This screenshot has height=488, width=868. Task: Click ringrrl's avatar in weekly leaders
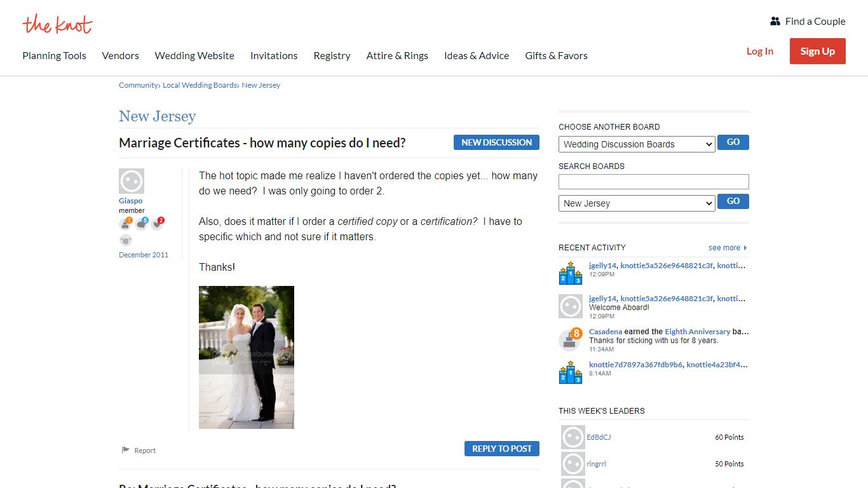573,464
